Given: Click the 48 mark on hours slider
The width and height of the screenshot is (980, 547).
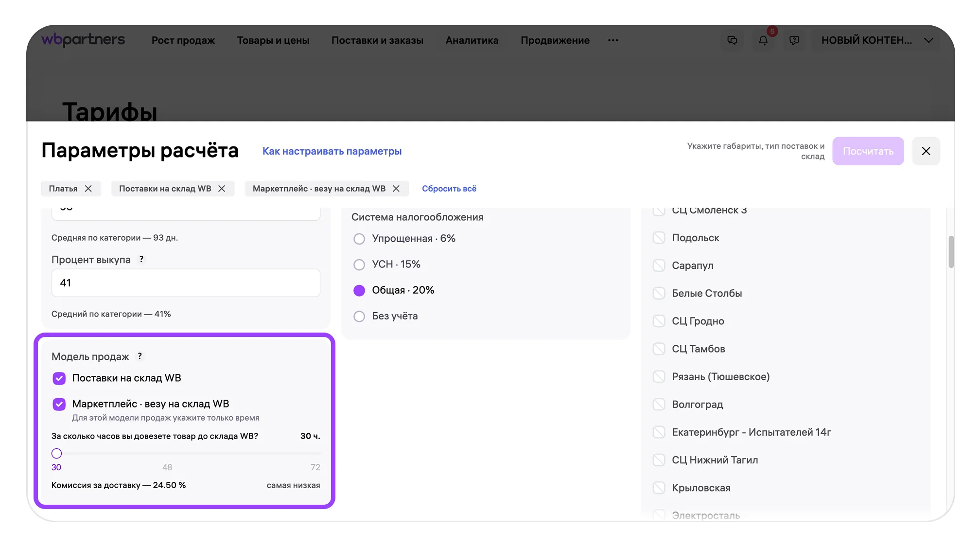Looking at the screenshot, I should (167, 467).
